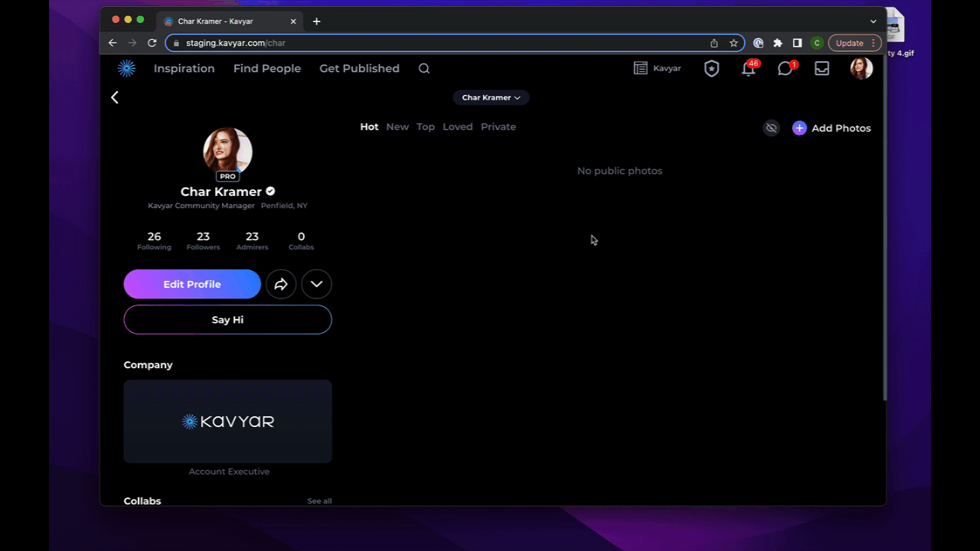980x551 pixels.
Task: Bookmark page with star icon
Action: point(733,43)
